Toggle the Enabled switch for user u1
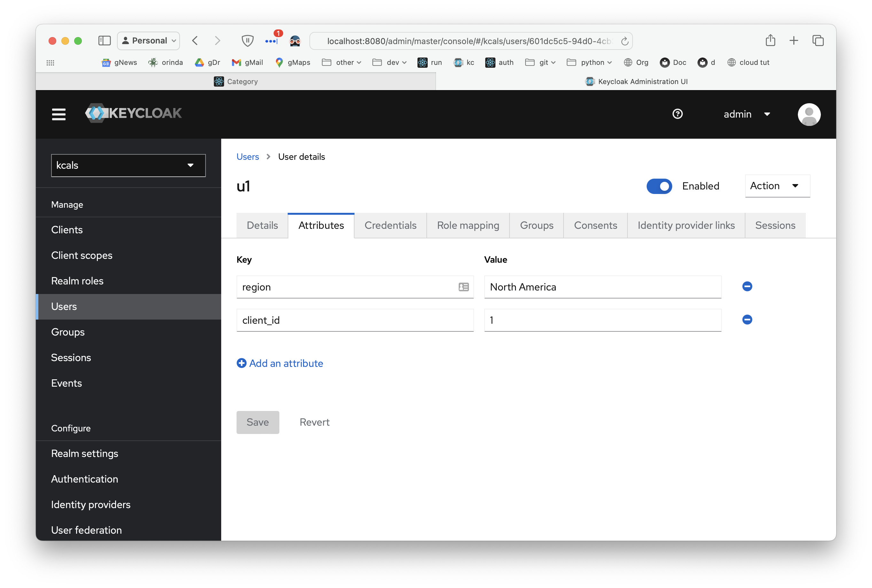872x588 pixels. point(659,186)
